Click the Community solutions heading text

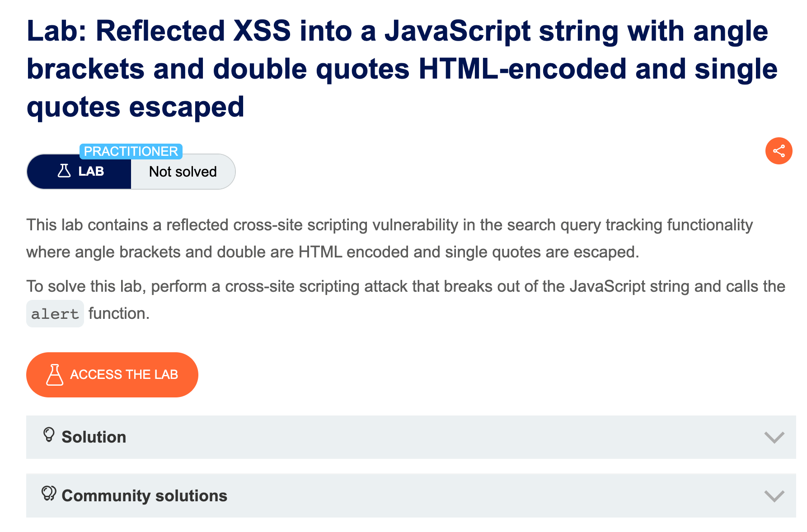[x=145, y=496]
